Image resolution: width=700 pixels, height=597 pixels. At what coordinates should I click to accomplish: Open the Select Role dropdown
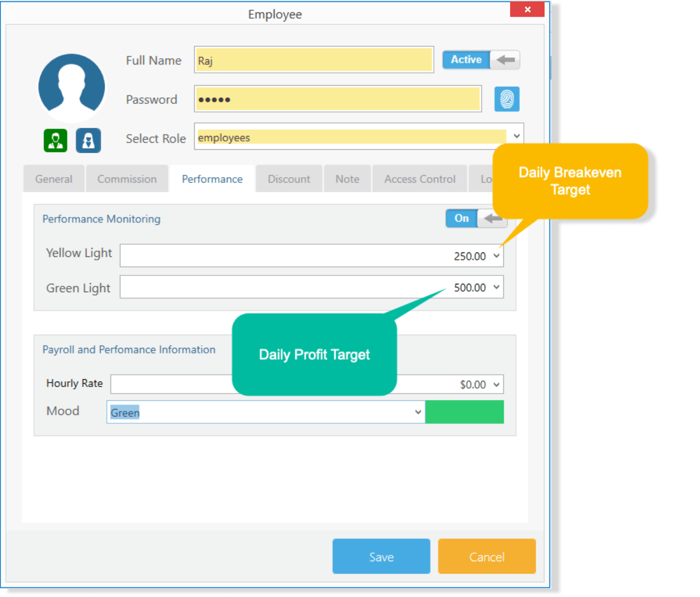tap(517, 136)
